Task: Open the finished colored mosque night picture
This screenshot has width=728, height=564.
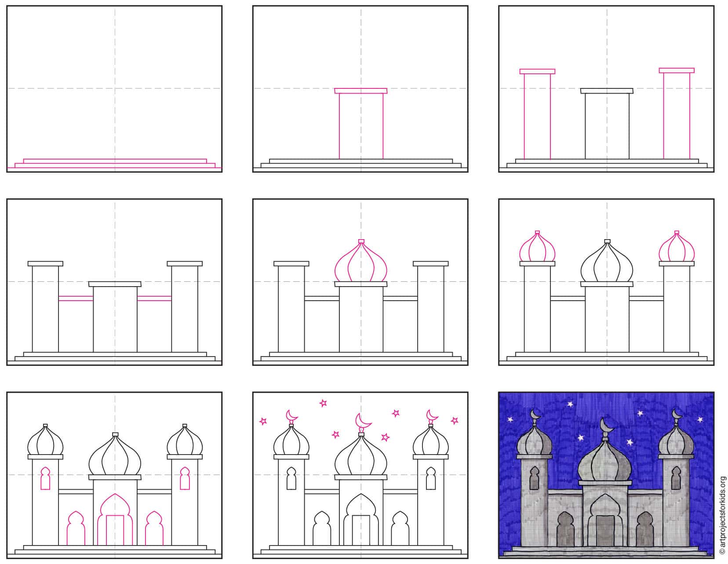Action: coord(606,475)
